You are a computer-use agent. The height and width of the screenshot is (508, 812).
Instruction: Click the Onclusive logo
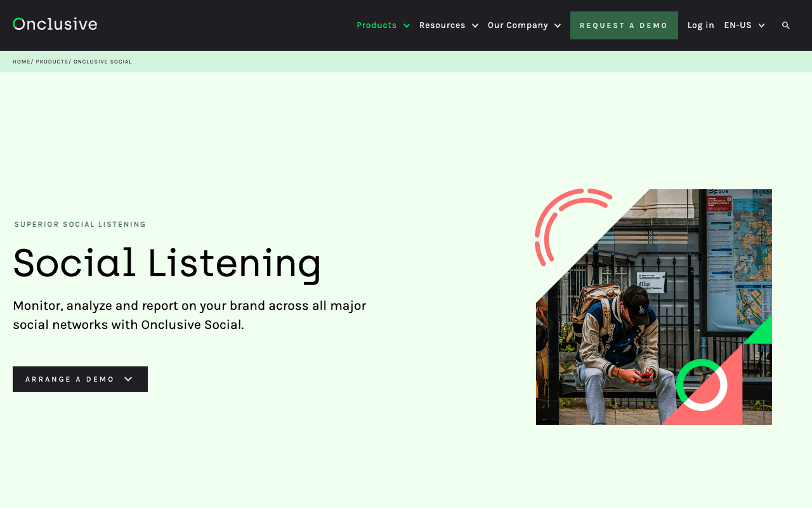pyautogui.click(x=55, y=24)
